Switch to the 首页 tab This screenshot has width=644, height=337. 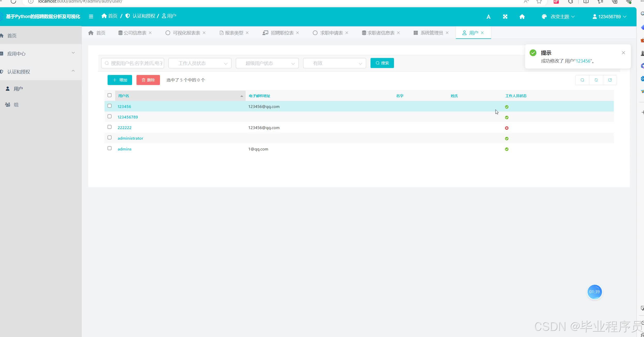(x=97, y=33)
